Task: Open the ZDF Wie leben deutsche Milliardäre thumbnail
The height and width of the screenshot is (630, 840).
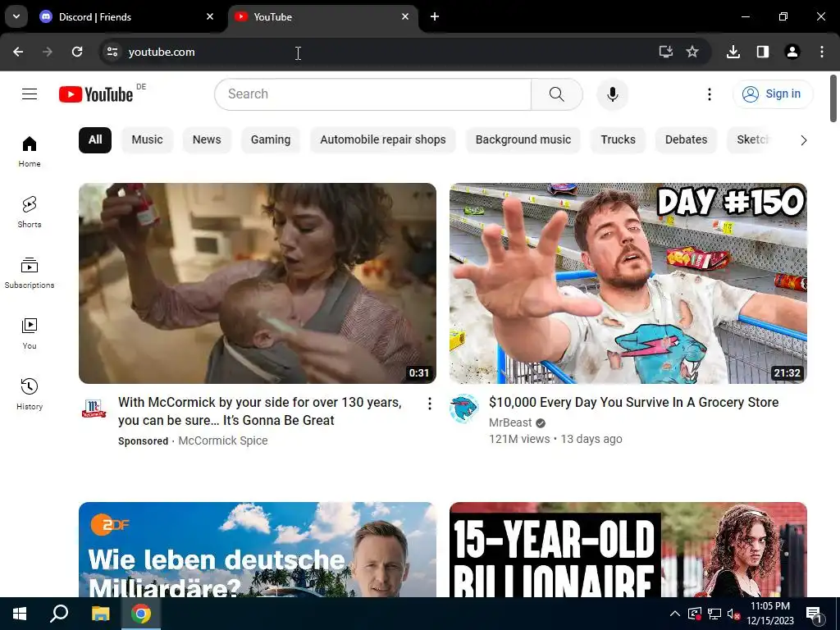Action: [x=257, y=550]
